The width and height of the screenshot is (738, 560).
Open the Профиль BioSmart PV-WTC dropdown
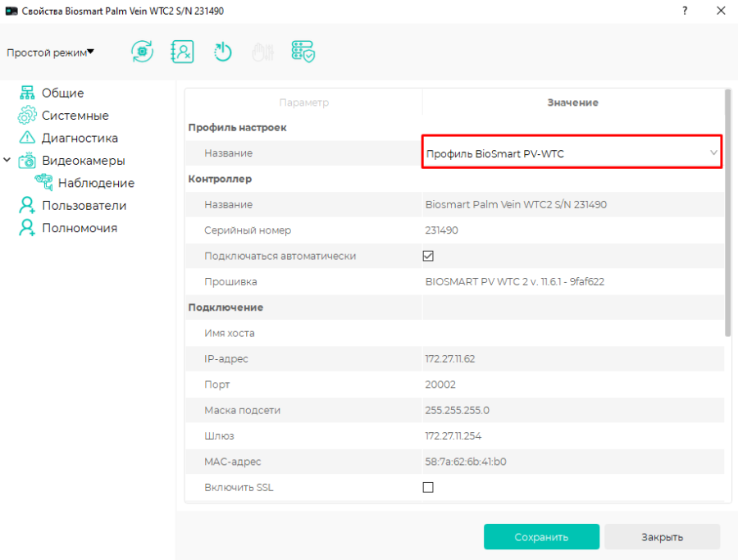(x=572, y=152)
